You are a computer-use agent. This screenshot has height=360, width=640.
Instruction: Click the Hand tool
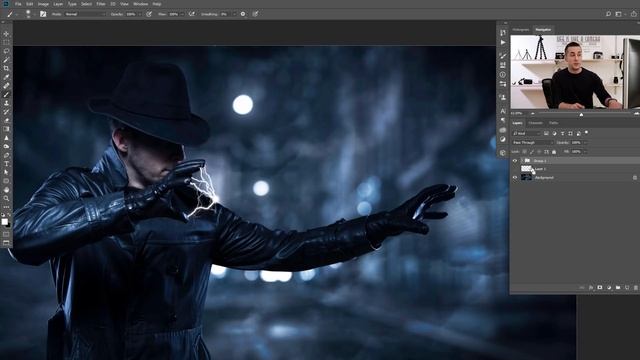6,190
